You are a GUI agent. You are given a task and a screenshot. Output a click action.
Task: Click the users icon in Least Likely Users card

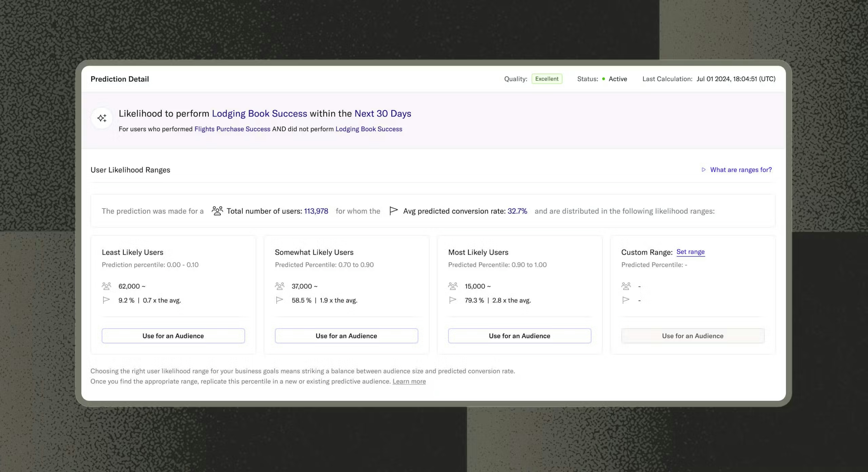point(106,286)
